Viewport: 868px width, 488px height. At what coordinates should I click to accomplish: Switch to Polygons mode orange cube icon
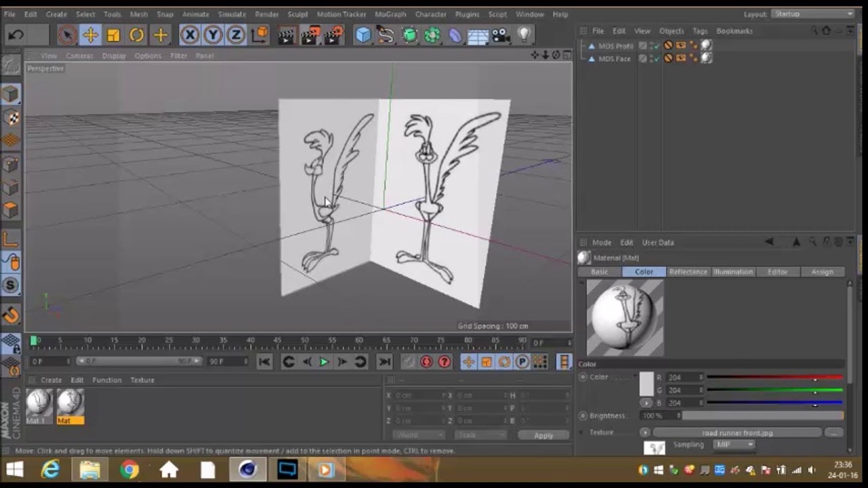pos(10,209)
